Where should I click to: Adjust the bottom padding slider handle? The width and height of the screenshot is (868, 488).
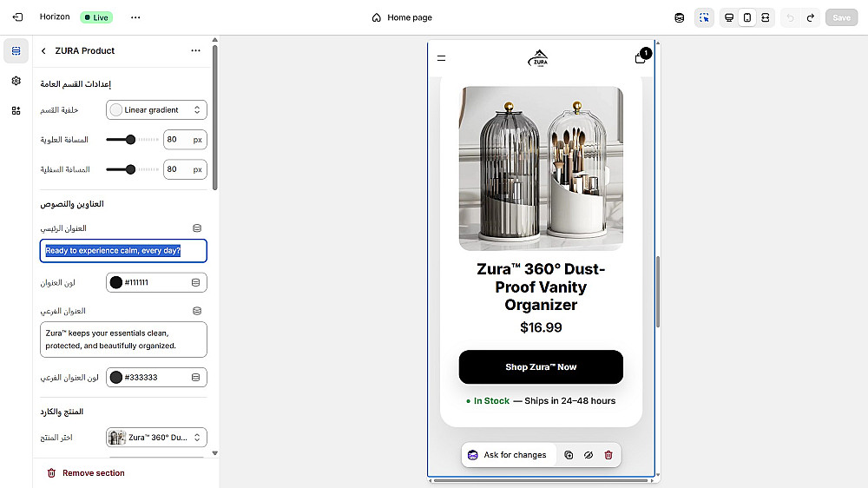pos(131,169)
